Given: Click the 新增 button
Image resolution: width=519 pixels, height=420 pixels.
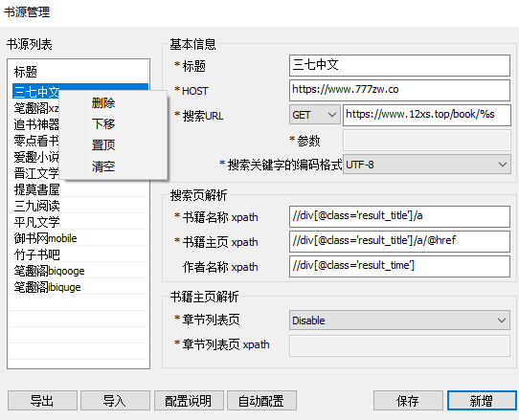Looking at the screenshot, I should pos(482,401).
